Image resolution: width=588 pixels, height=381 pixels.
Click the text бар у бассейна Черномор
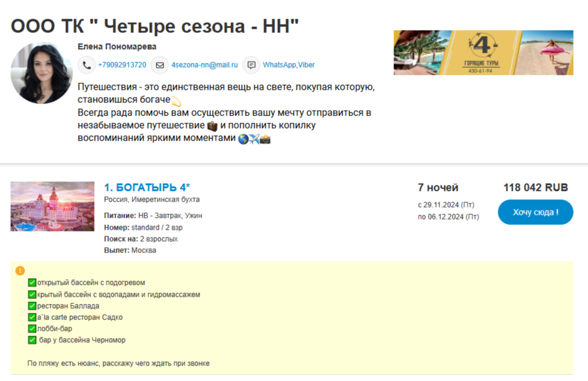tap(82, 340)
